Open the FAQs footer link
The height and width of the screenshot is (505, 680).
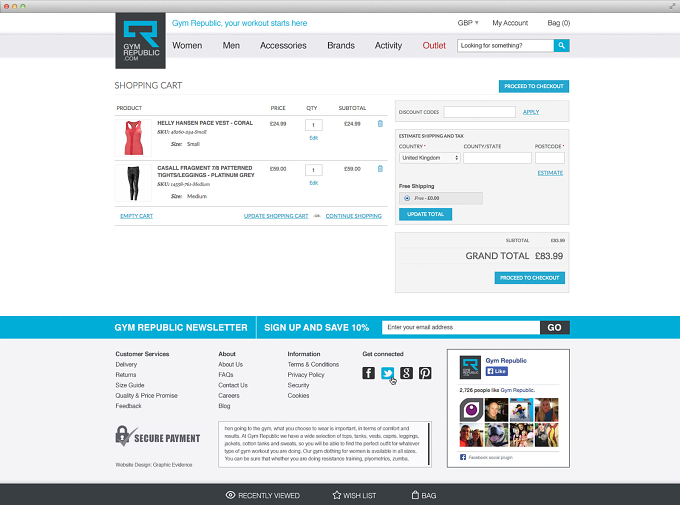pyautogui.click(x=226, y=375)
